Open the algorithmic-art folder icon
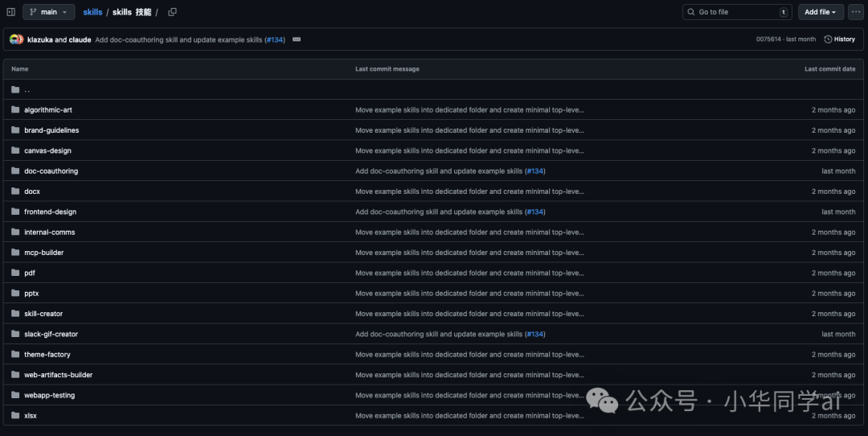 [15, 110]
